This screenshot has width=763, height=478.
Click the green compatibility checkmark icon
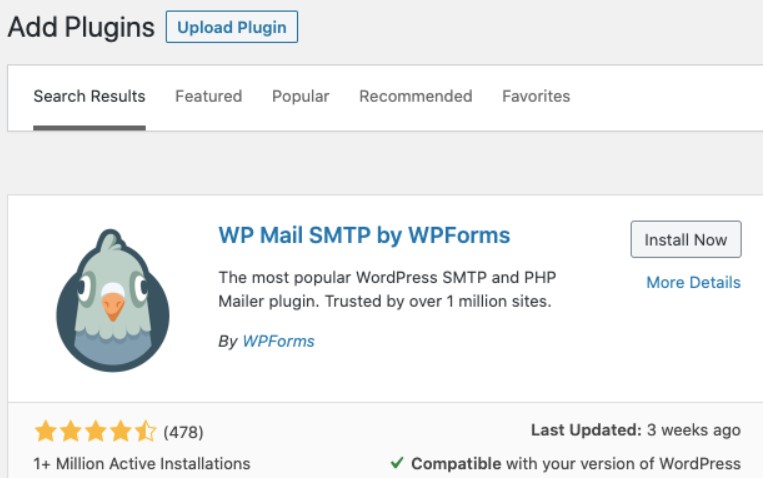click(x=397, y=463)
